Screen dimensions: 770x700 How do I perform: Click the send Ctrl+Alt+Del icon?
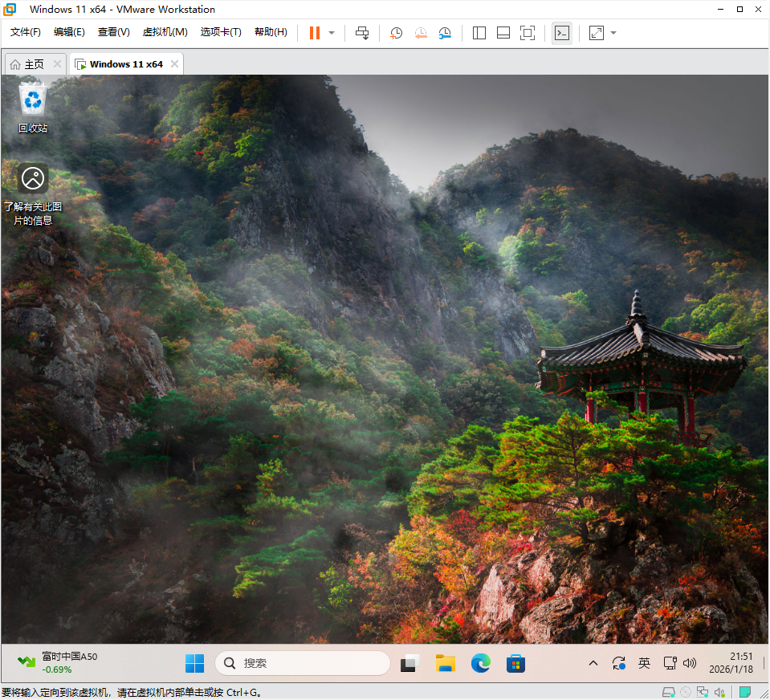click(x=362, y=33)
